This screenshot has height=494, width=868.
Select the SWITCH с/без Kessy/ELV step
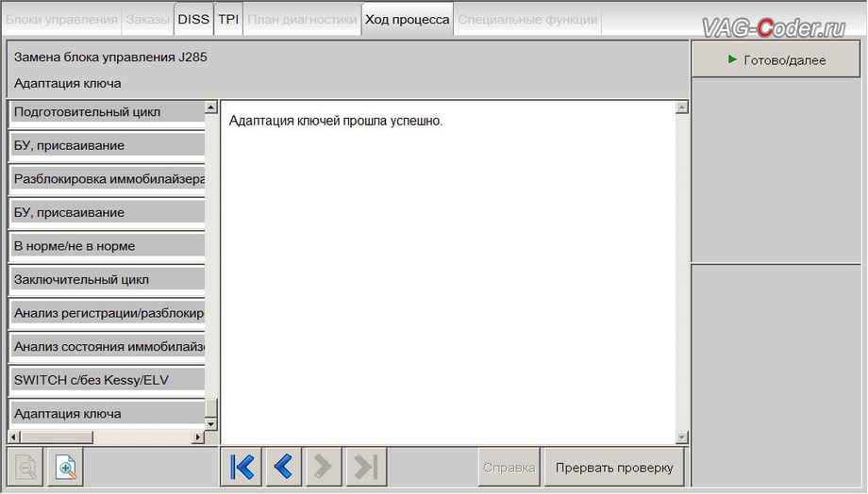tap(108, 380)
